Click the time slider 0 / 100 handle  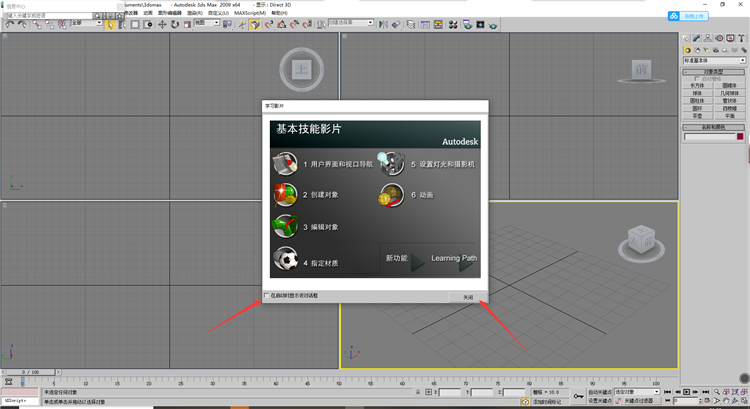[x=30, y=372]
